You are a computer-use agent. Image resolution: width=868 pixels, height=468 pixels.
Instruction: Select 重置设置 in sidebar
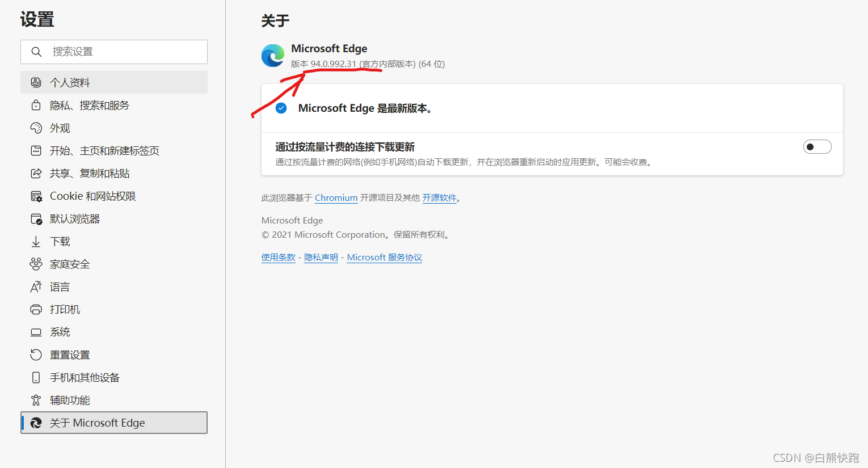pos(114,355)
